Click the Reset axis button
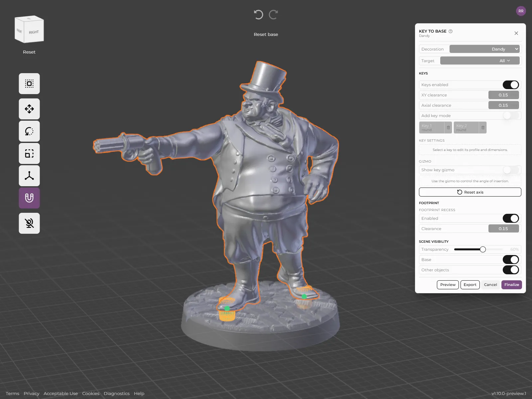Viewport: 532px width, 399px height. point(470,192)
